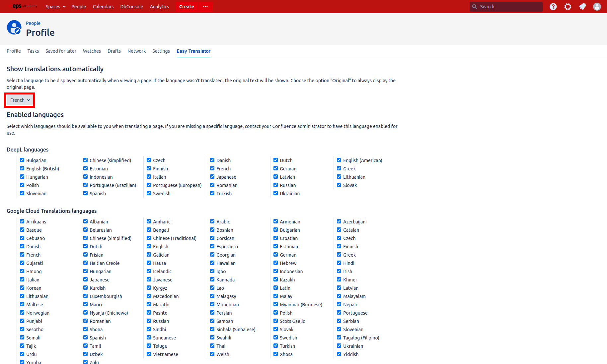This screenshot has height=364, width=607.
Task: Click the Create button
Action: (x=186, y=6)
